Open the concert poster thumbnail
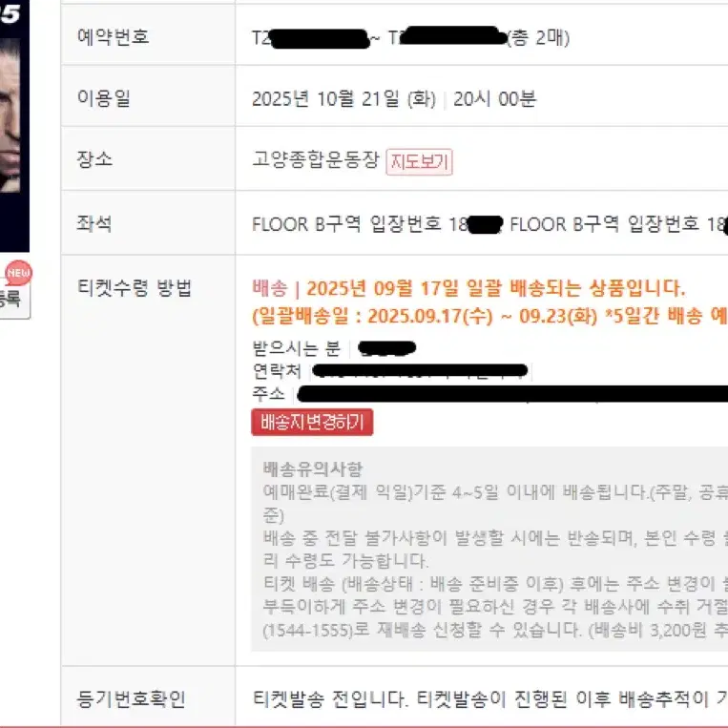 pyautogui.click(x=14, y=126)
